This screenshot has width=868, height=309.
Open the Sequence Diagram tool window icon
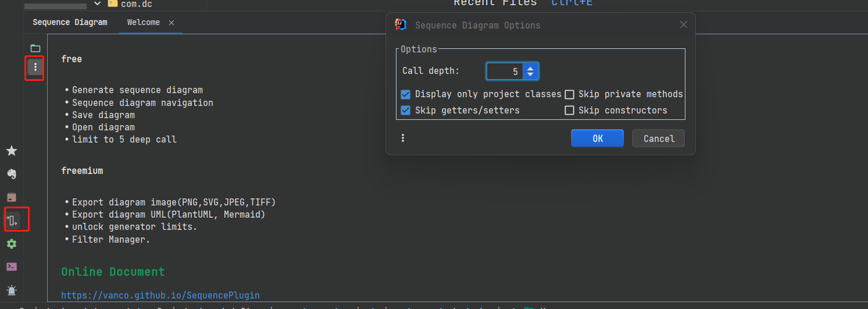(12, 220)
